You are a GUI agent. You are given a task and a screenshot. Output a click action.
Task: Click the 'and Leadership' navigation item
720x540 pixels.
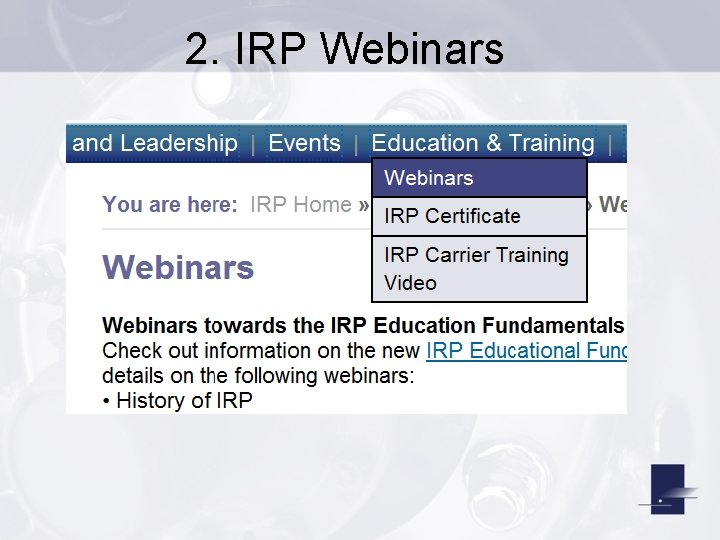(x=155, y=143)
